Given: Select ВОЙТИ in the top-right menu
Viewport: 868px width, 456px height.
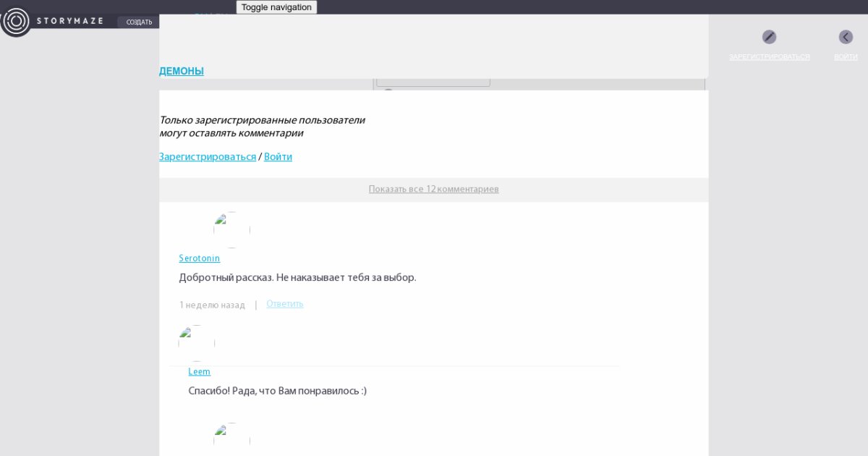Looking at the screenshot, I should pyautogui.click(x=846, y=56).
